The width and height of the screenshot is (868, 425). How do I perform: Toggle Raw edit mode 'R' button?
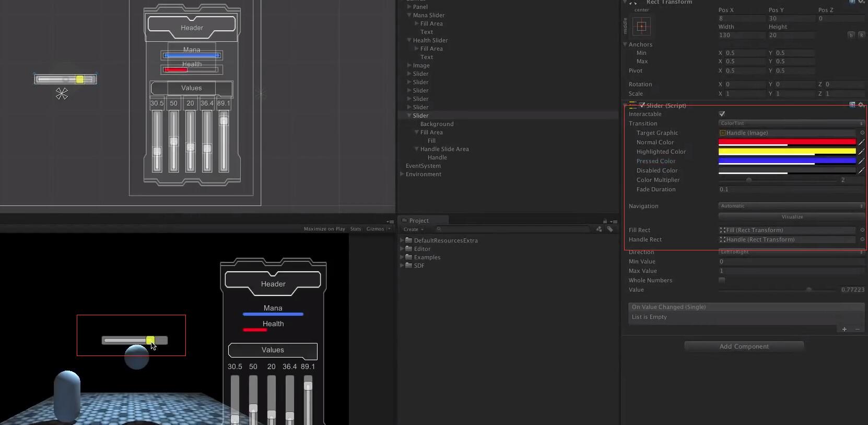pos(862,35)
